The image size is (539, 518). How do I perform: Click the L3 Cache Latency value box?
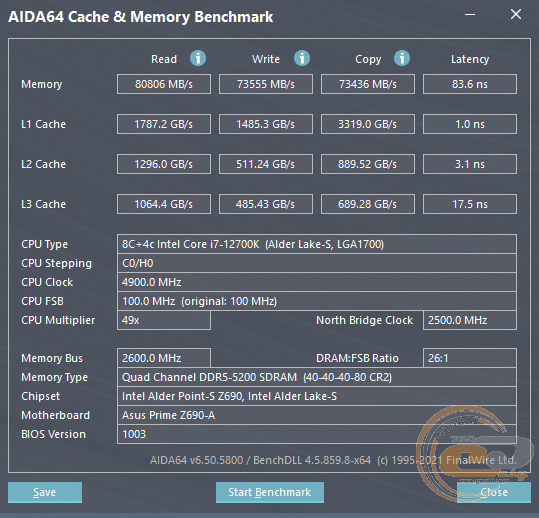pos(470,204)
